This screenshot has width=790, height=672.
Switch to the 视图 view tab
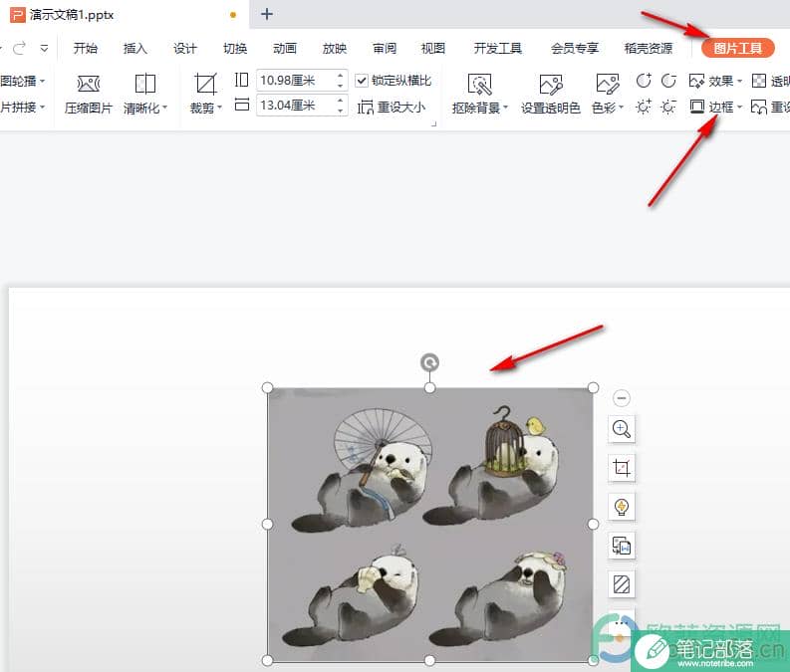(433, 49)
